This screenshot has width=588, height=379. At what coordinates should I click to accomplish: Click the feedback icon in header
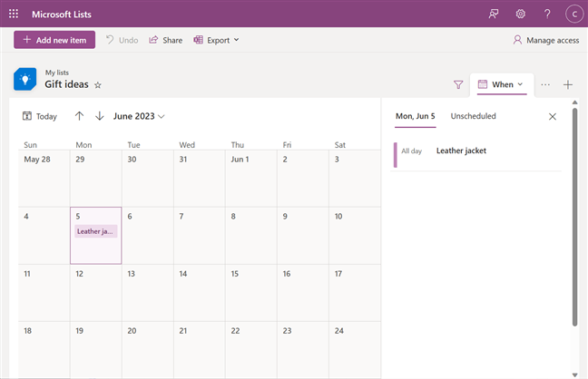coord(494,14)
